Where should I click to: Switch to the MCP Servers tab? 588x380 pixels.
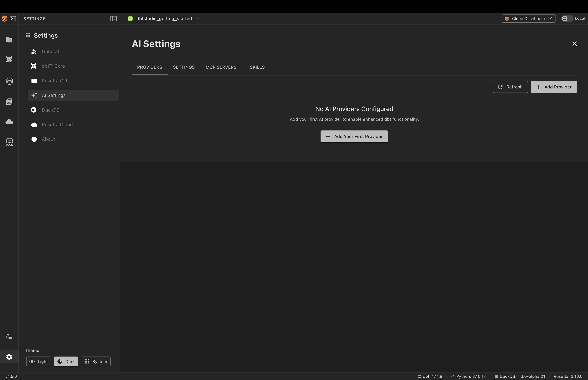point(221,67)
